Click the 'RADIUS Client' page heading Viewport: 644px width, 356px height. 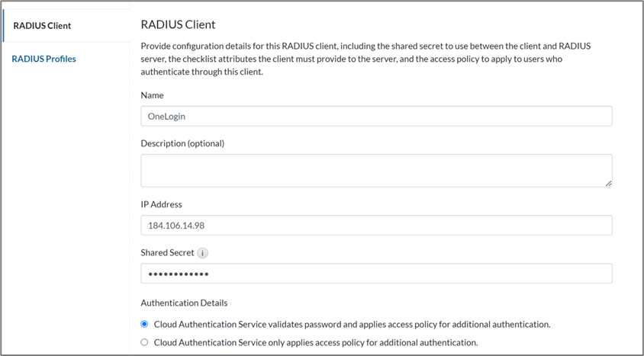(178, 24)
